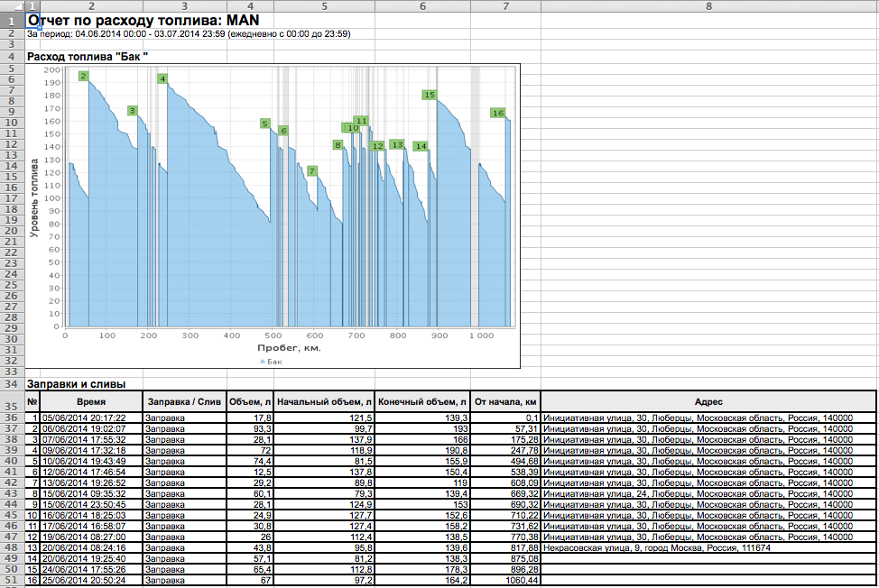The width and height of the screenshot is (879, 588).
Task: Select the time cell "05/06/2014 20:17:22"
Action: click(91, 418)
